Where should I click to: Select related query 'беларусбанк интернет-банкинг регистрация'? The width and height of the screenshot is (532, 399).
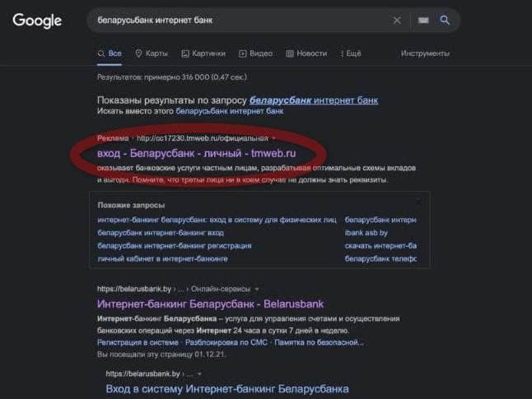[x=175, y=245]
